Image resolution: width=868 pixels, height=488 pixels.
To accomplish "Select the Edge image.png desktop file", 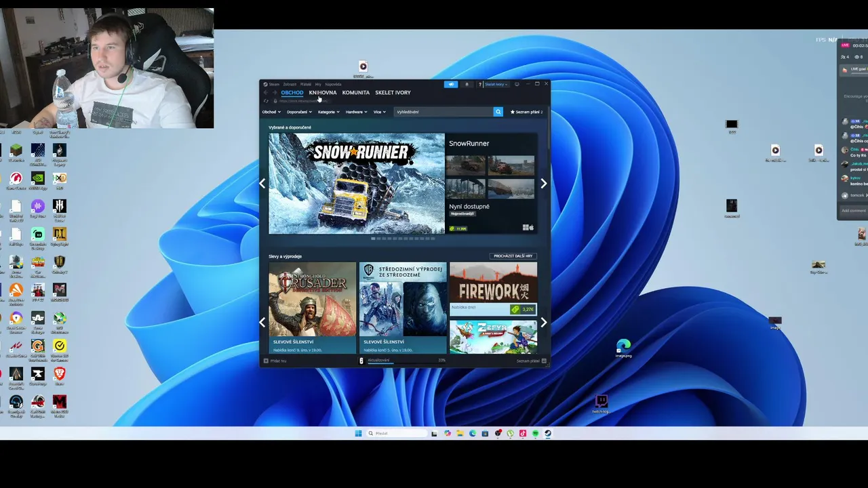I will click(623, 348).
